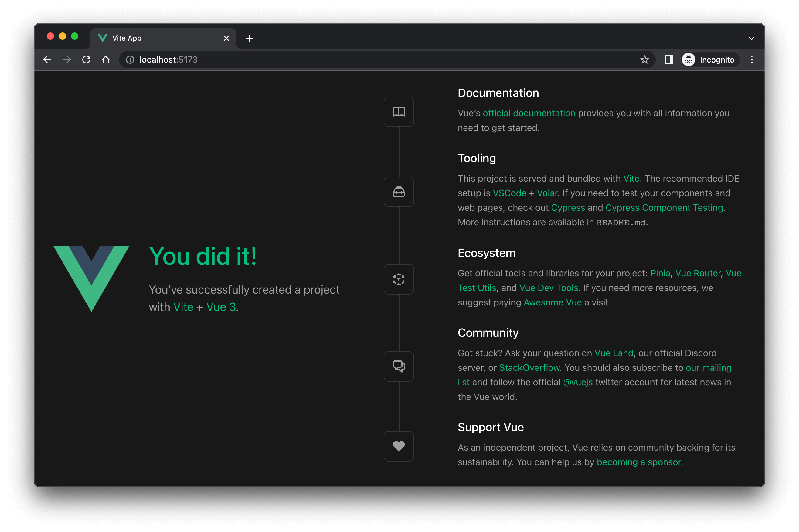Click the Tooling toolbox icon

[x=399, y=192]
